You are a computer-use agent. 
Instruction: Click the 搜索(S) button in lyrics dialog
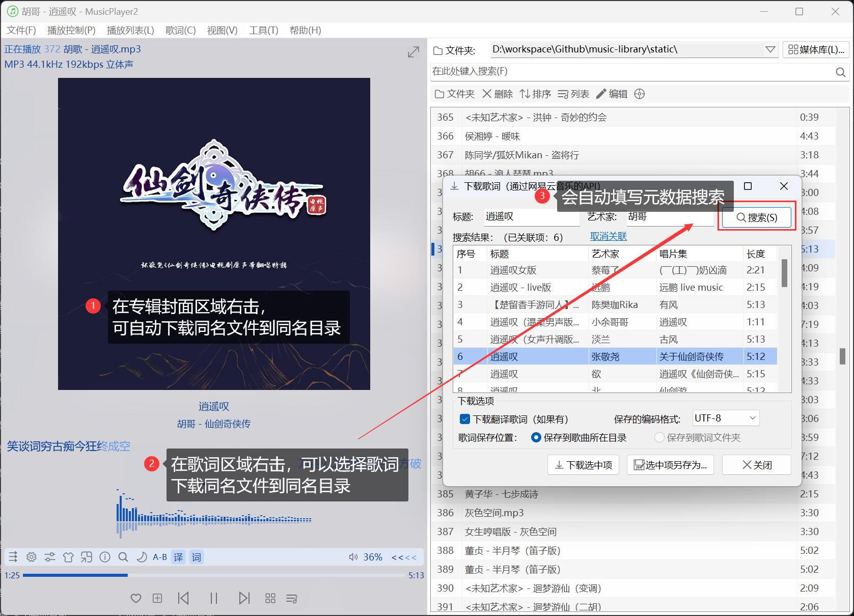pos(757,217)
